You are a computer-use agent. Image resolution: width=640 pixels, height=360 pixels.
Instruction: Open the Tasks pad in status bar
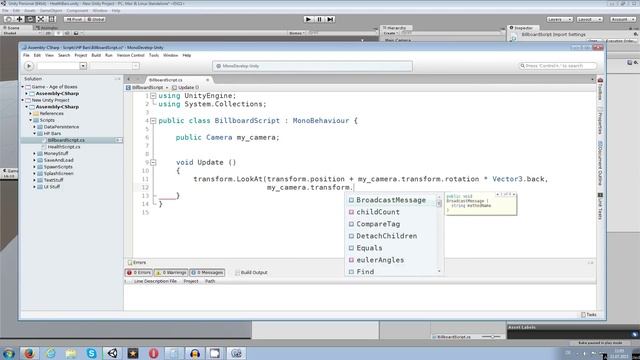tap(589, 315)
